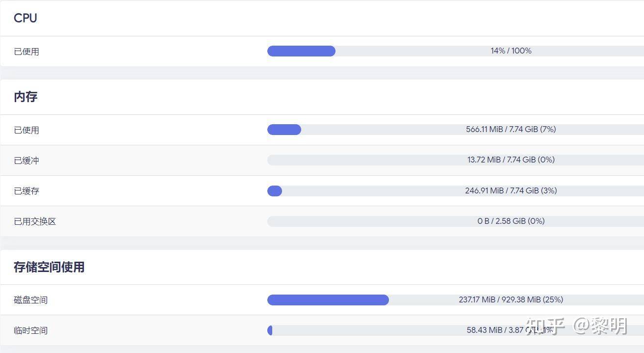
Task: Click the CPU section heading
Action: coord(26,18)
